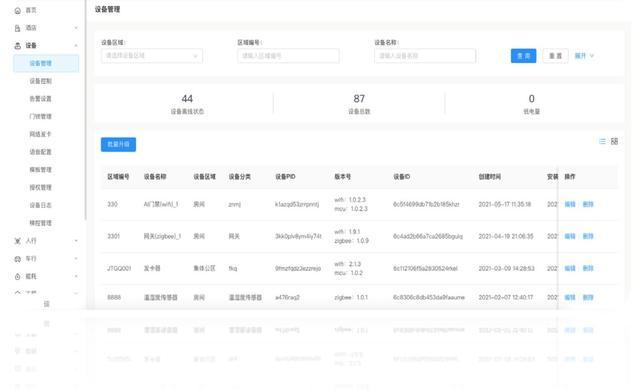This screenshot has width=640, height=389.
Task: Select 模板管理 in the sidebar
Action: [40, 169]
